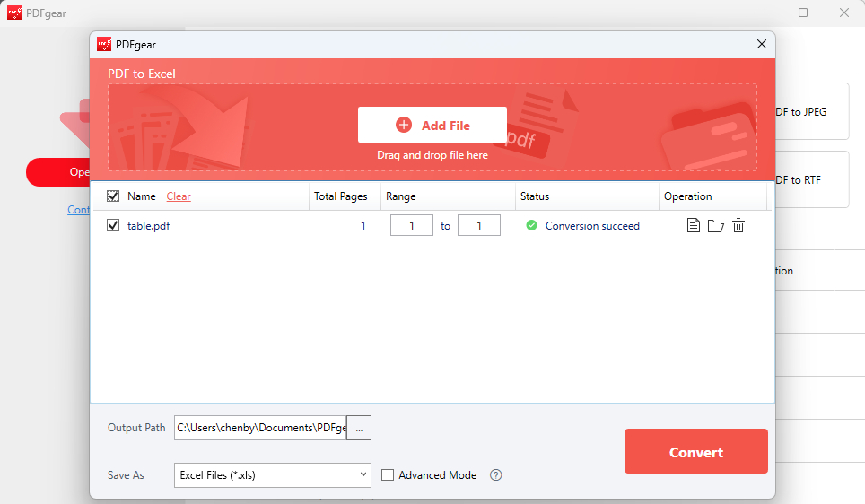This screenshot has height=504, width=865.
Task: Click the Conversion succeed status text
Action: point(592,225)
